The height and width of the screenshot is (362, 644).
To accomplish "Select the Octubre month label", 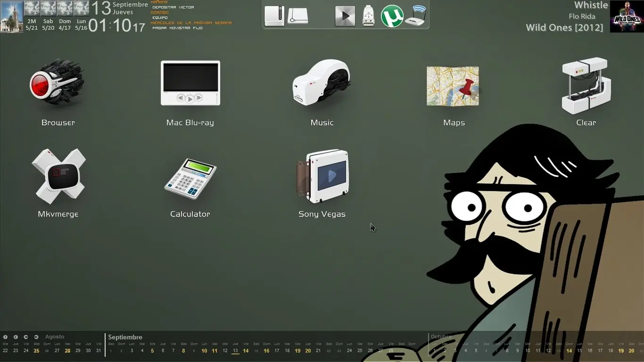I will click(441, 337).
